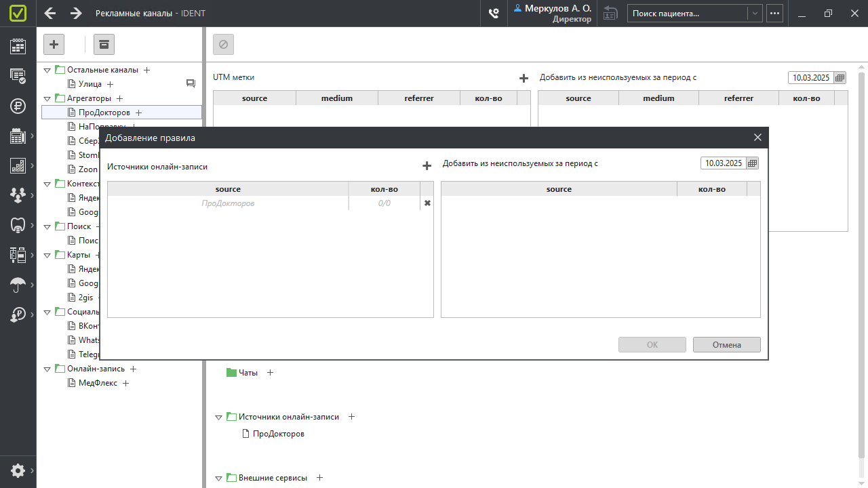Open the ruble payments sidebar icon
This screenshot has width=868, height=488.
18,106
